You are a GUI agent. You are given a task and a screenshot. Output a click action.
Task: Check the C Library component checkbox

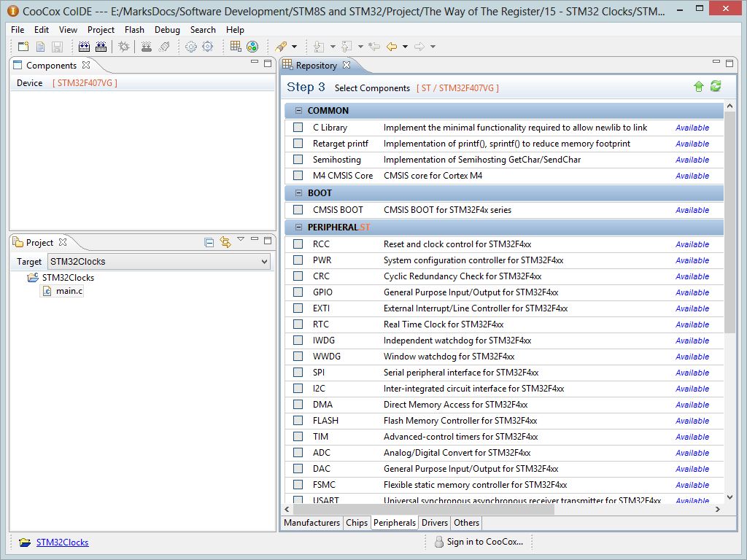coord(298,127)
